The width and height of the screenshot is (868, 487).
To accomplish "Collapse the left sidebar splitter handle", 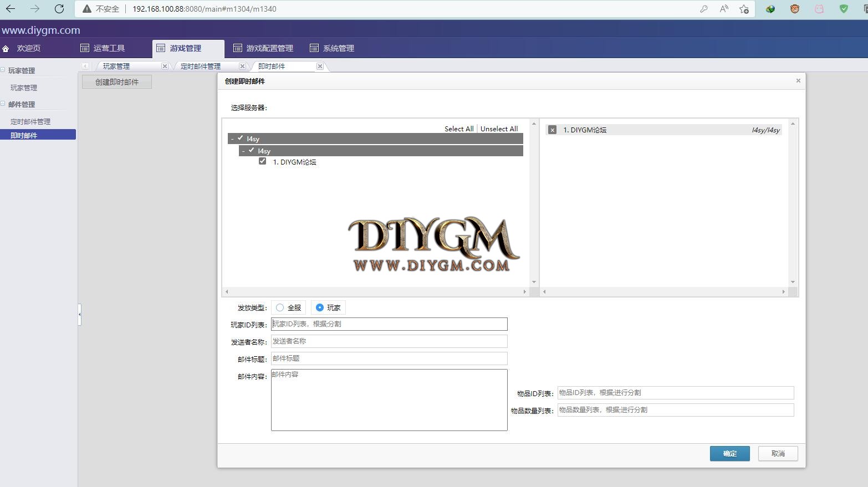I will 79,314.
